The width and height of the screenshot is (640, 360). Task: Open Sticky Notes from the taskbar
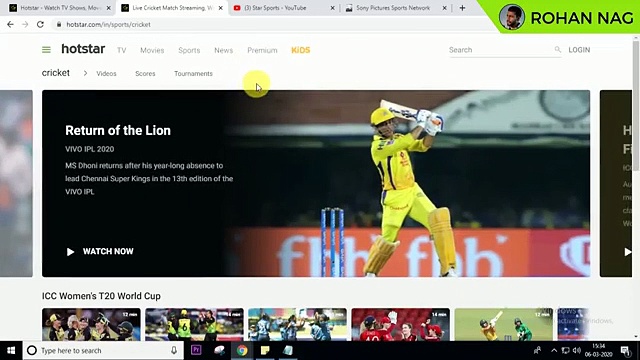click(x=265, y=350)
